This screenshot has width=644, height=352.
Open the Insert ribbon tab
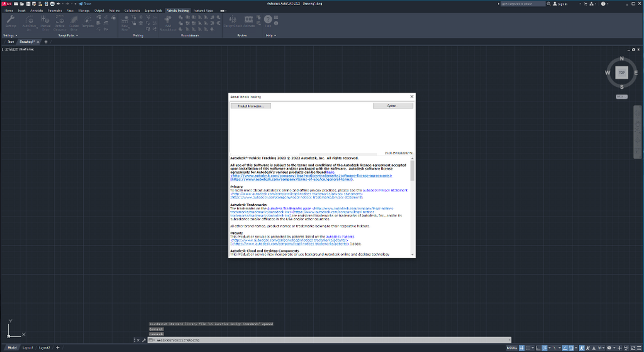(x=21, y=11)
